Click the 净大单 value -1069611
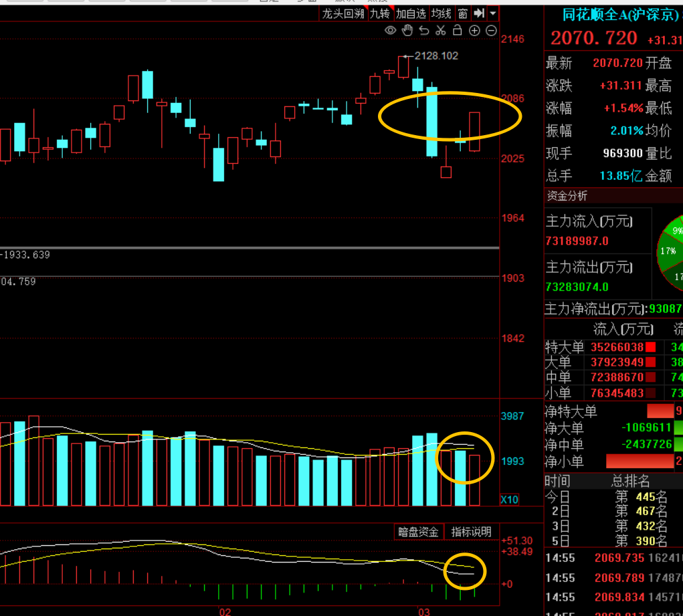The height and width of the screenshot is (616, 683). pyautogui.click(x=647, y=428)
